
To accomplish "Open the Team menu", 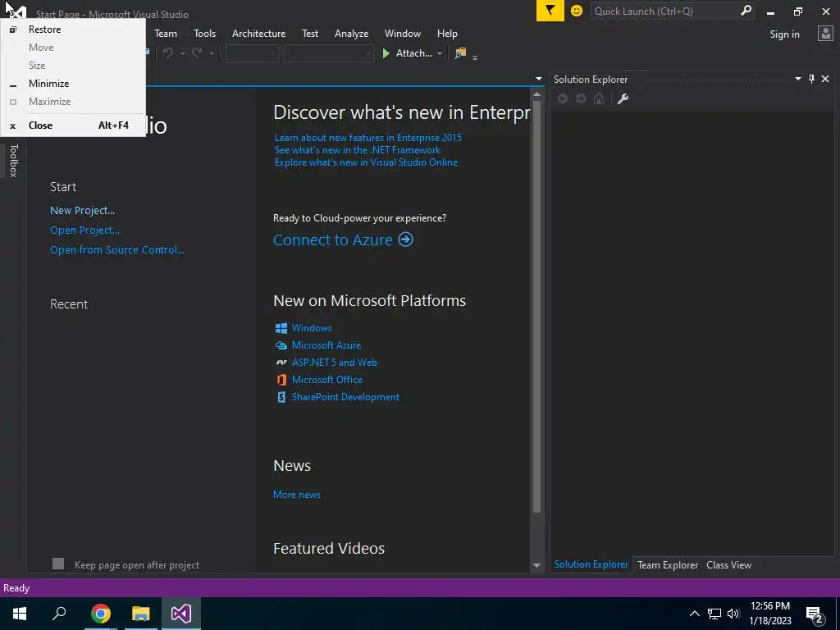I will click(166, 33).
